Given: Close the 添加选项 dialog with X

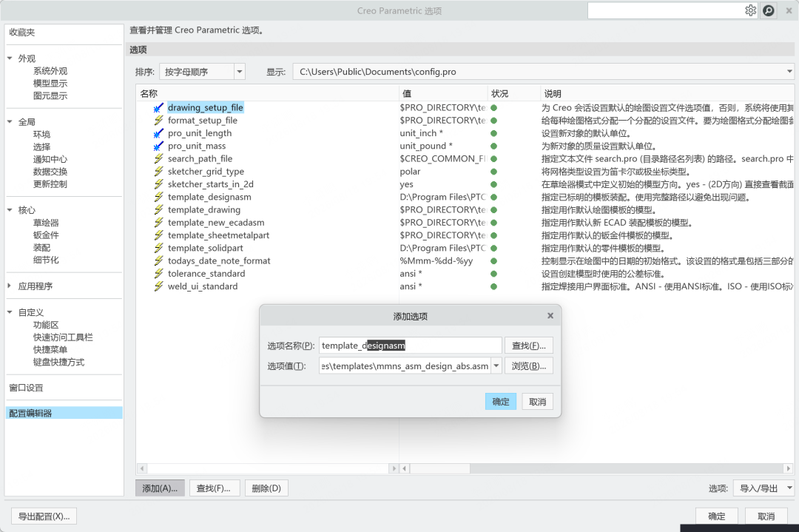Looking at the screenshot, I should [x=550, y=316].
